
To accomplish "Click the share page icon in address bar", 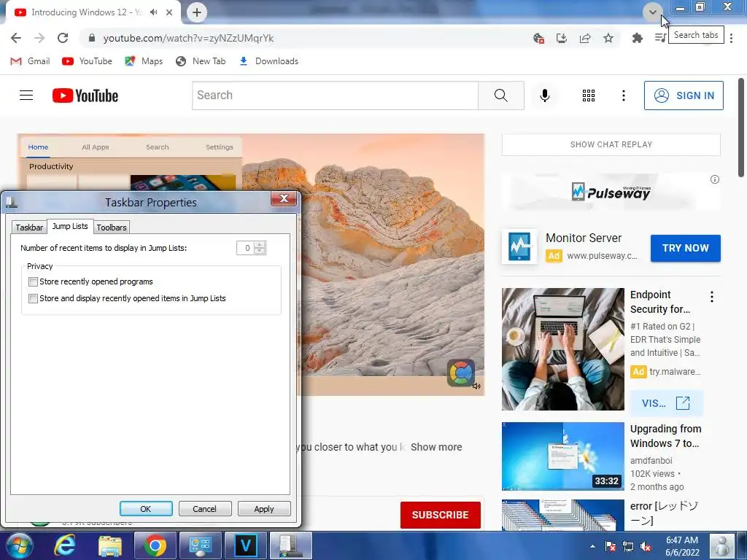I will tap(585, 38).
